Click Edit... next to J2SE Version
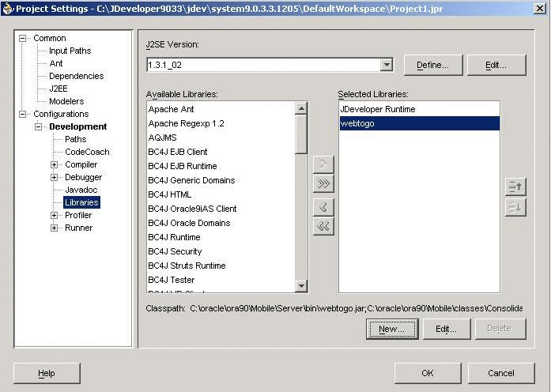The height and width of the screenshot is (392, 551). pyautogui.click(x=496, y=65)
